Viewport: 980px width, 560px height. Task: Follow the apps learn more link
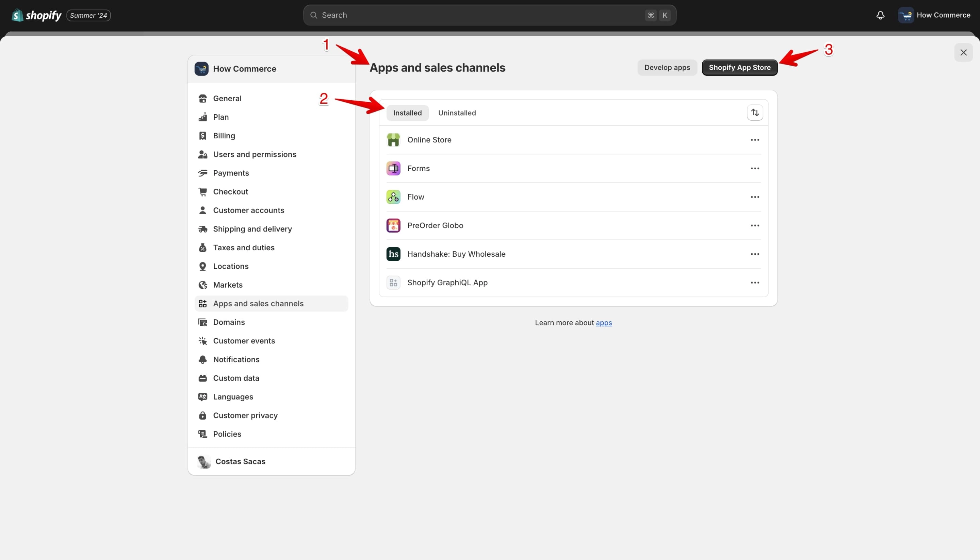point(604,323)
